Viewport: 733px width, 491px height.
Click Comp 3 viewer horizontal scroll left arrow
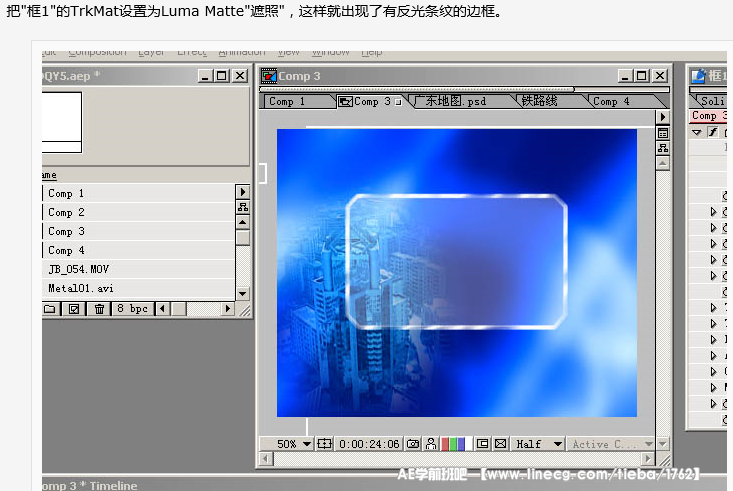click(x=266, y=459)
